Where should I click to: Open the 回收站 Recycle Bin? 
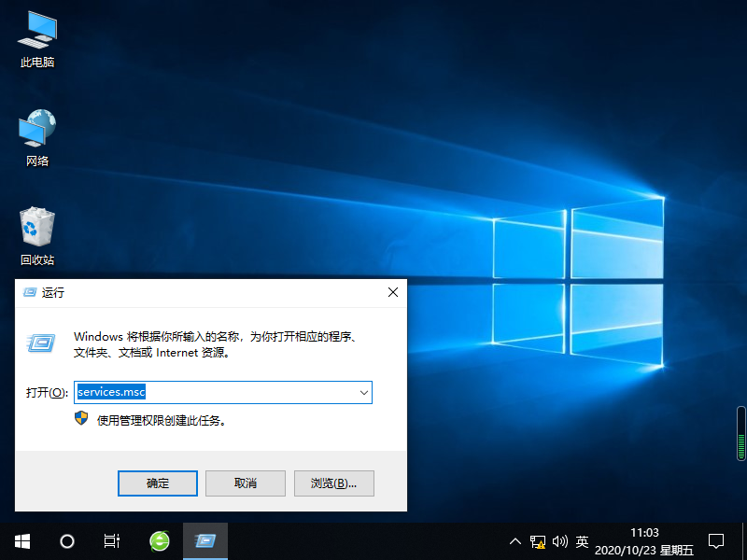click(x=35, y=233)
